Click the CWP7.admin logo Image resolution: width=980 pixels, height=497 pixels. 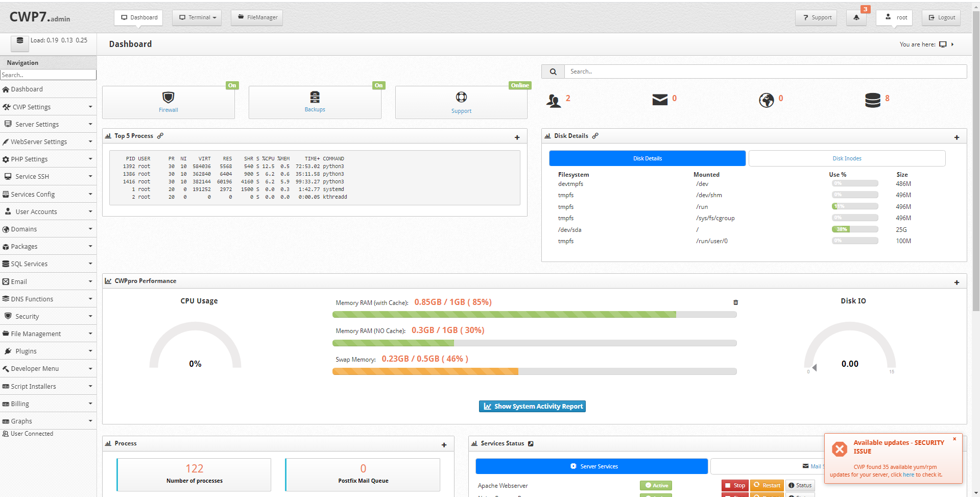tap(40, 17)
